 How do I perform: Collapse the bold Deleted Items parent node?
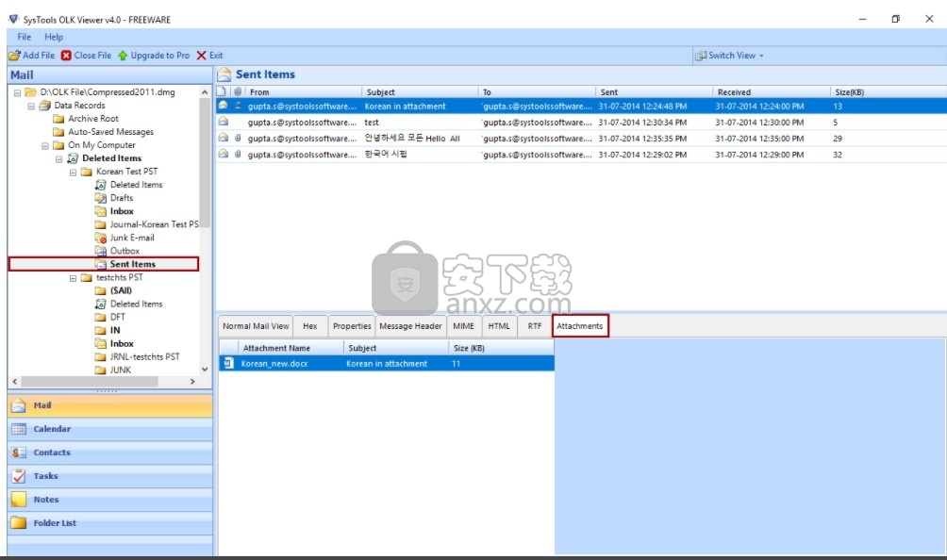[58, 158]
